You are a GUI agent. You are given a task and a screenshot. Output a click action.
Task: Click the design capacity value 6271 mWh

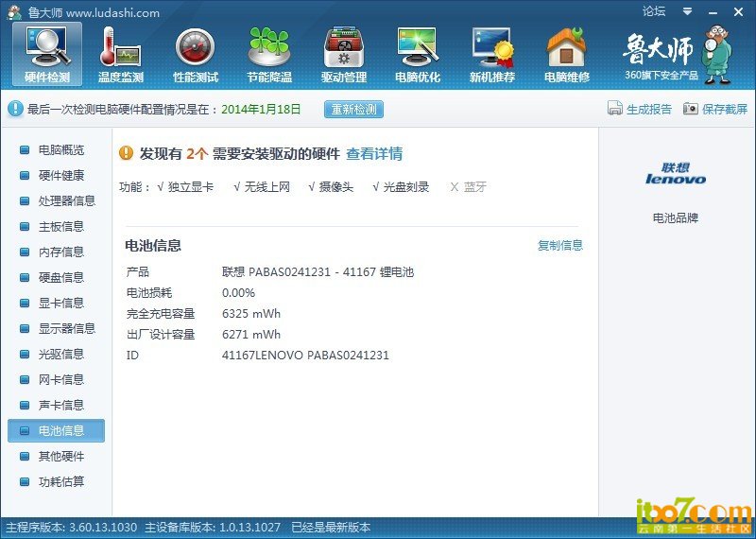click(251, 335)
